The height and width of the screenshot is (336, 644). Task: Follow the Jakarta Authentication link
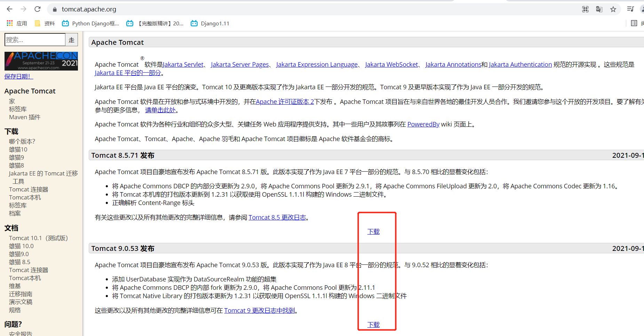[520, 64]
